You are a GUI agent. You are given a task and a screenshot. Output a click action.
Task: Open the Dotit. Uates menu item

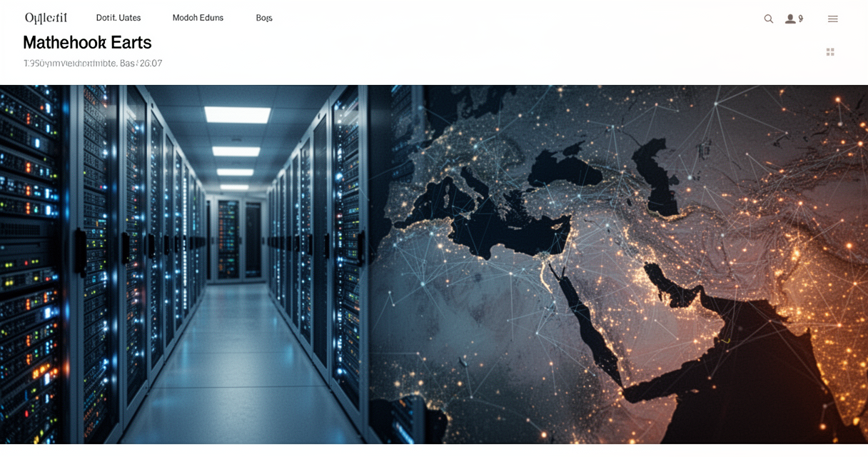pos(118,18)
